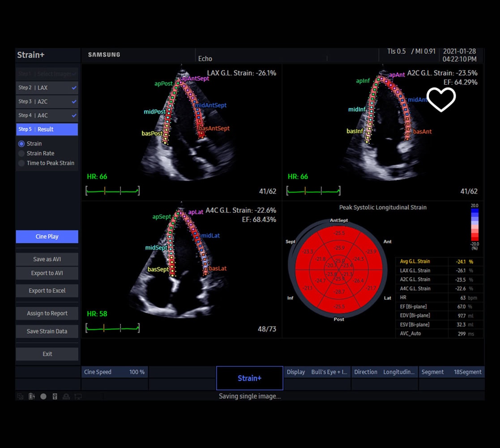This screenshot has height=448, width=500.
Task: Open the Direction Longitudinal selector
Action: coord(385,372)
